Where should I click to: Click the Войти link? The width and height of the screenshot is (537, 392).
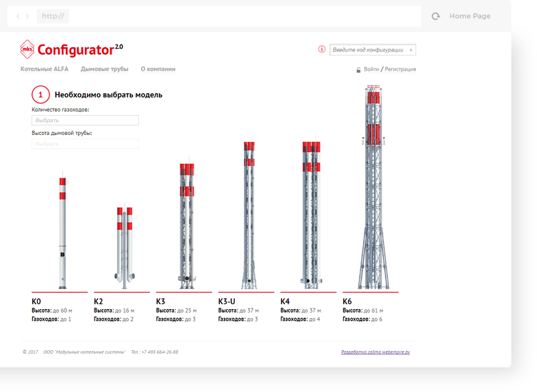pyautogui.click(x=371, y=69)
